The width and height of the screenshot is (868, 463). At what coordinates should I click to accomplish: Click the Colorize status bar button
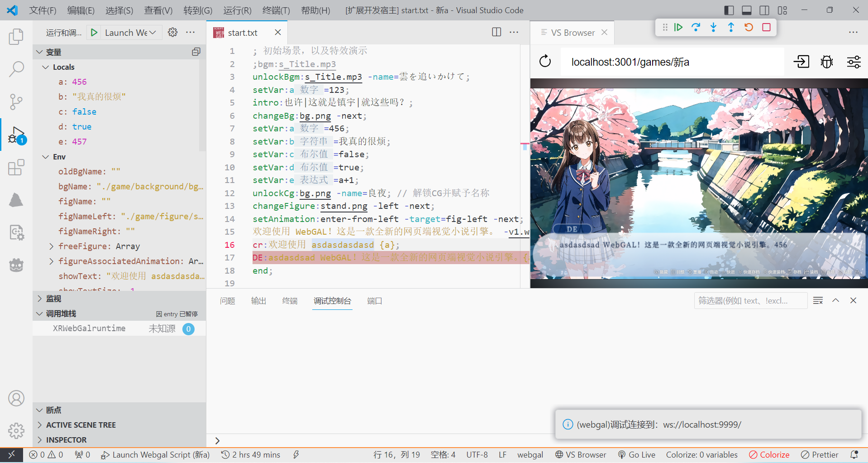click(x=769, y=455)
